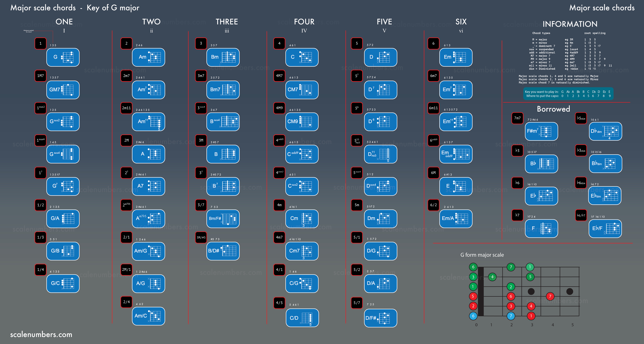Screen dimensions: 644x344
Task: Click the G chord diagram card
Action: point(63,57)
